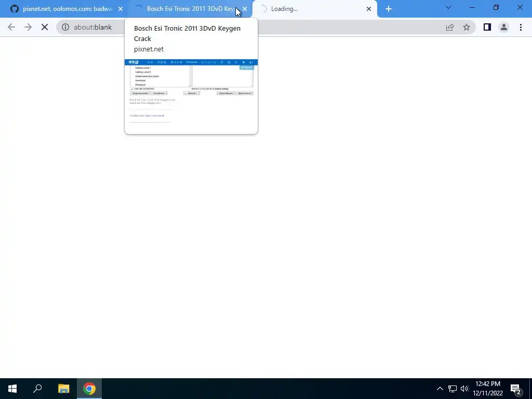Stop loading the page
This screenshot has width=532, height=399.
(45, 27)
